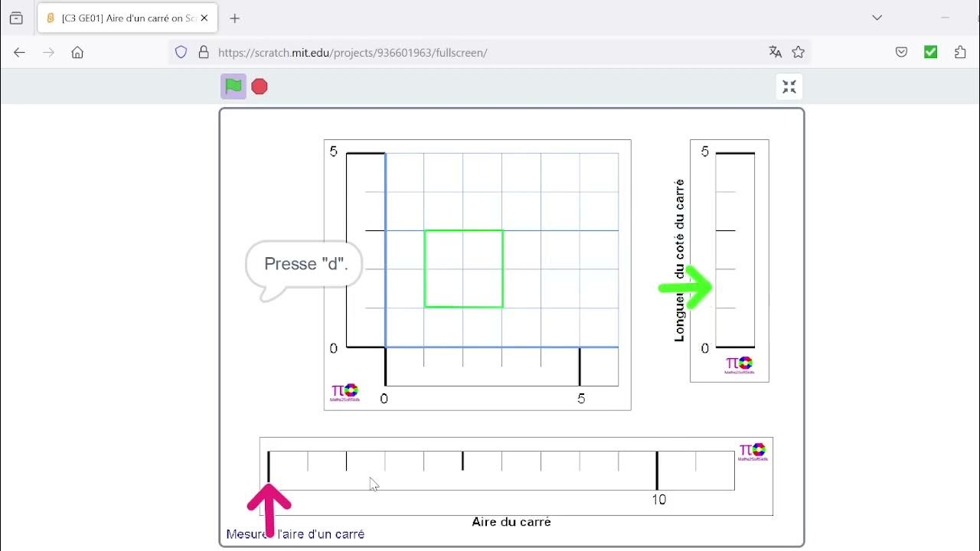
Task: Click the Maths2SoftSkills logo in grid panel
Action: click(345, 393)
